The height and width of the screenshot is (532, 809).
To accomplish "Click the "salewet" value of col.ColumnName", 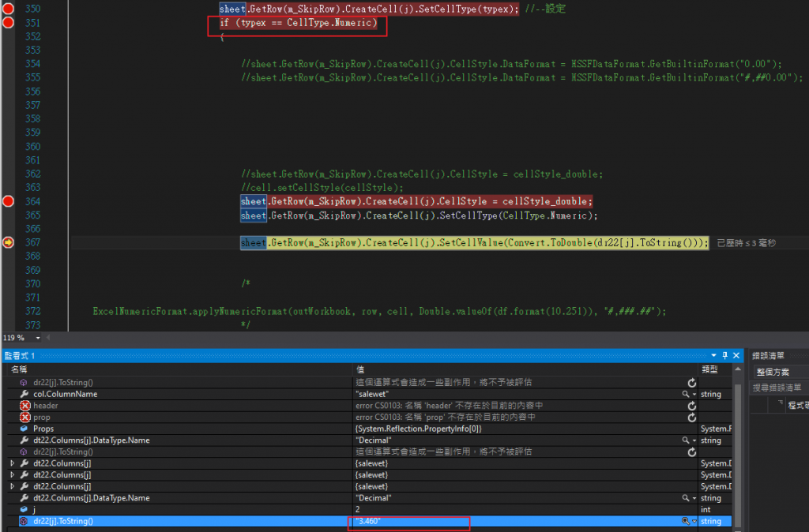I will 371,395.
